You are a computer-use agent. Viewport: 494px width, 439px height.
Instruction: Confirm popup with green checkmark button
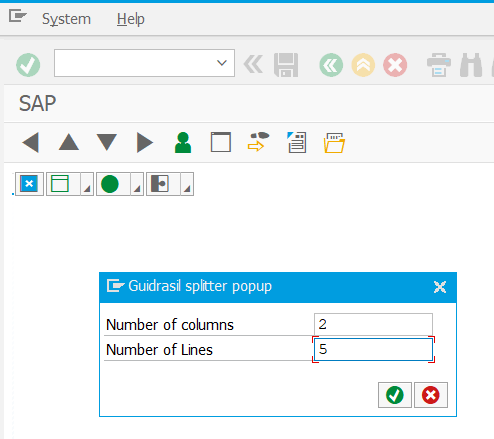(395, 395)
